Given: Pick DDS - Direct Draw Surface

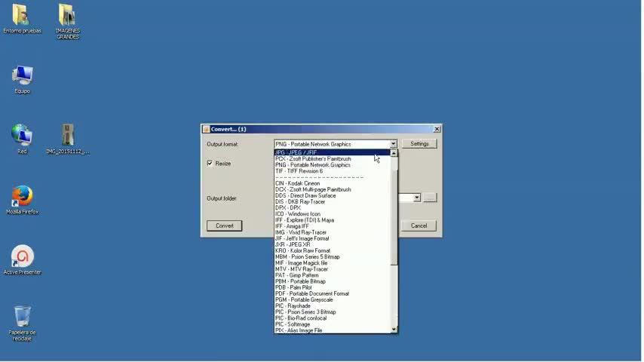Looking at the screenshot, I should pos(333,195).
